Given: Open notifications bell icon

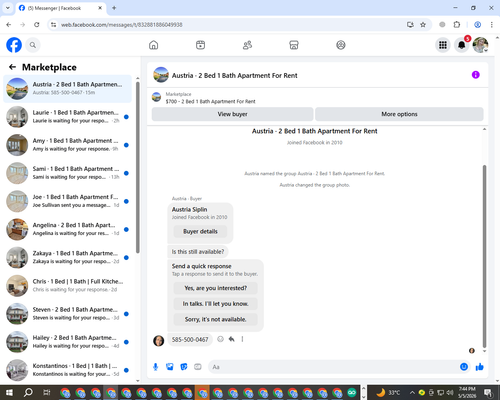Looking at the screenshot, I should [462, 45].
